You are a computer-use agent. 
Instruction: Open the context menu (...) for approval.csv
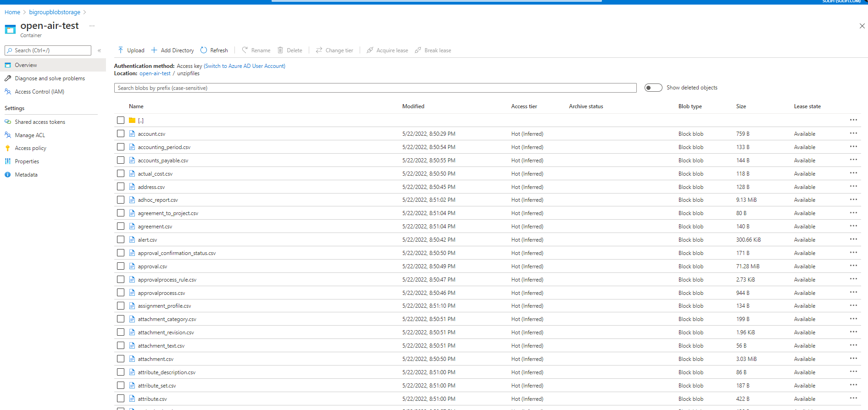point(853,266)
